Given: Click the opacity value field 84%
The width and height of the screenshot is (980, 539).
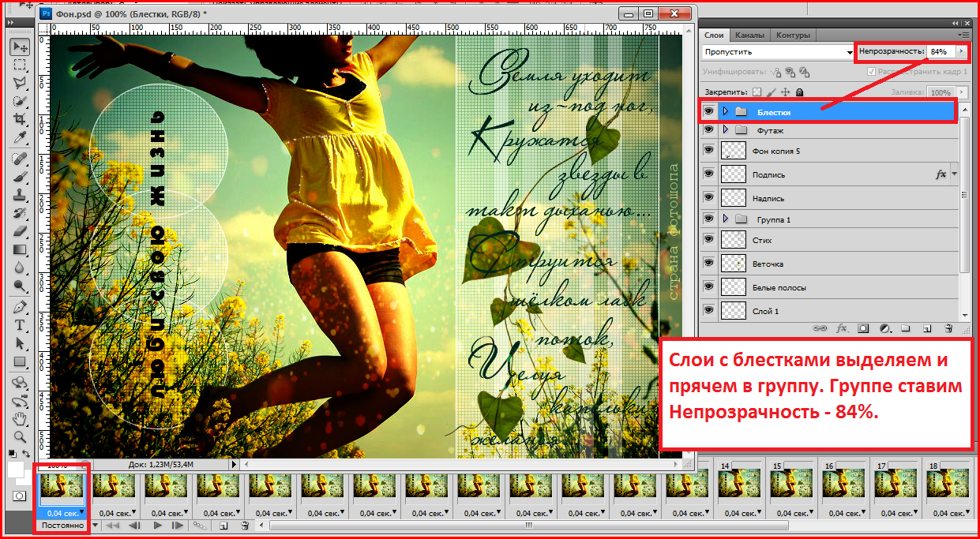Looking at the screenshot, I should coord(941,52).
